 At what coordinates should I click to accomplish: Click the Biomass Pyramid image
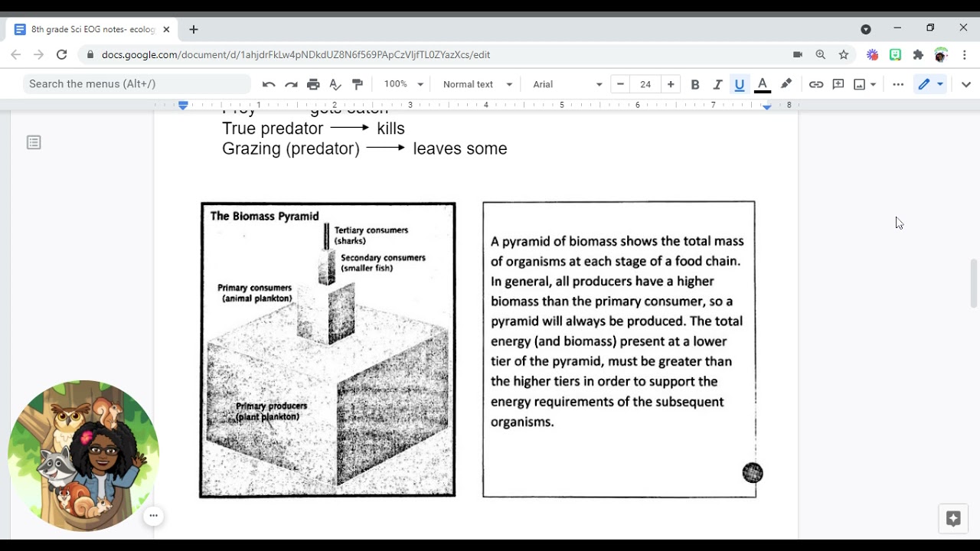328,350
